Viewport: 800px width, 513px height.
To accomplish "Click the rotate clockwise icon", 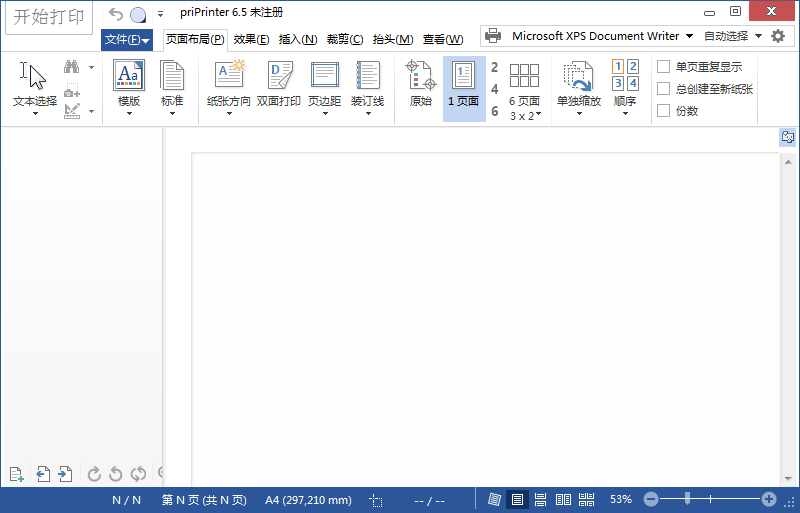I will click(x=94, y=474).
